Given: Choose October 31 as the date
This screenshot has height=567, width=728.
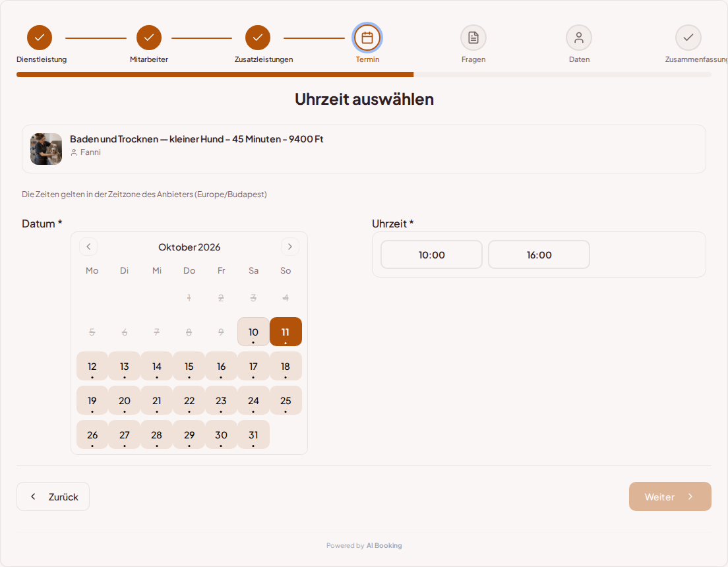Looking at the screenshot, I should (x=253, y=434).
